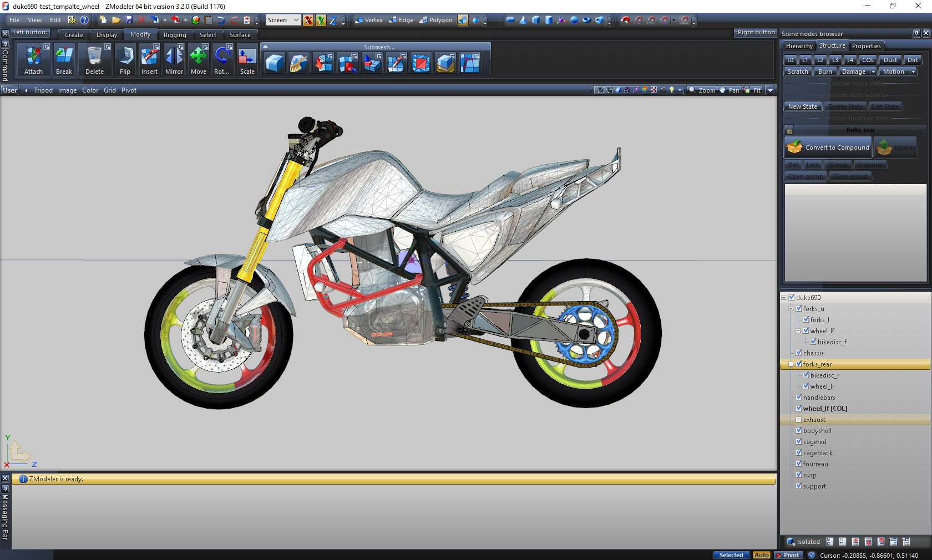Pick the Scale tool

click(247, 56)
